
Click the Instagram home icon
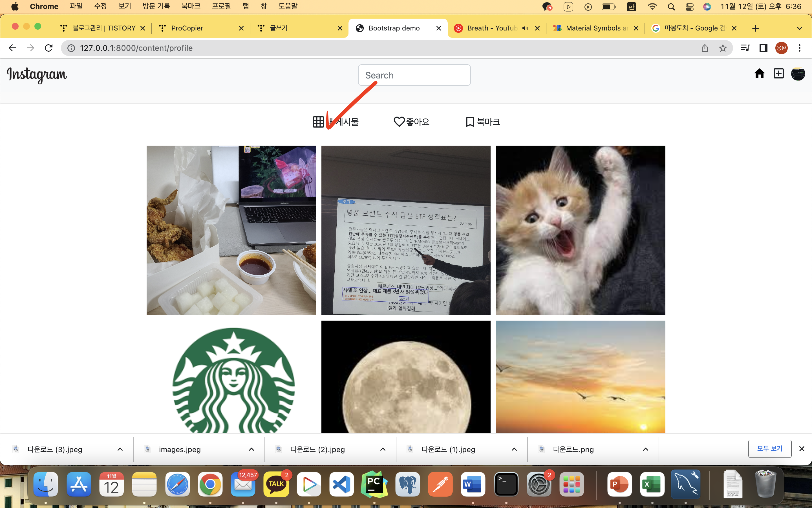[x=759, y=74]
